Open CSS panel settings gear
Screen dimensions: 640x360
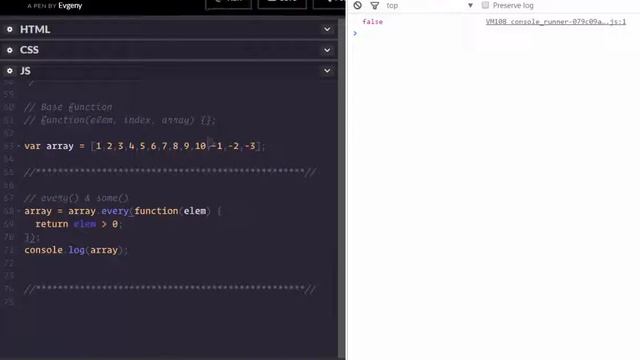tap(10, 50)
